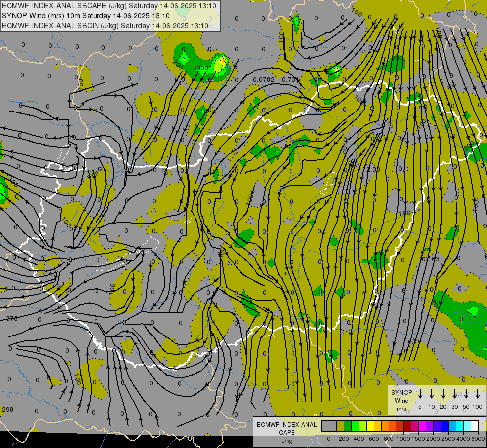Click the '2000' tick label under the color bar
Screen dimensions: 487x448
click(x=433, y=439)
